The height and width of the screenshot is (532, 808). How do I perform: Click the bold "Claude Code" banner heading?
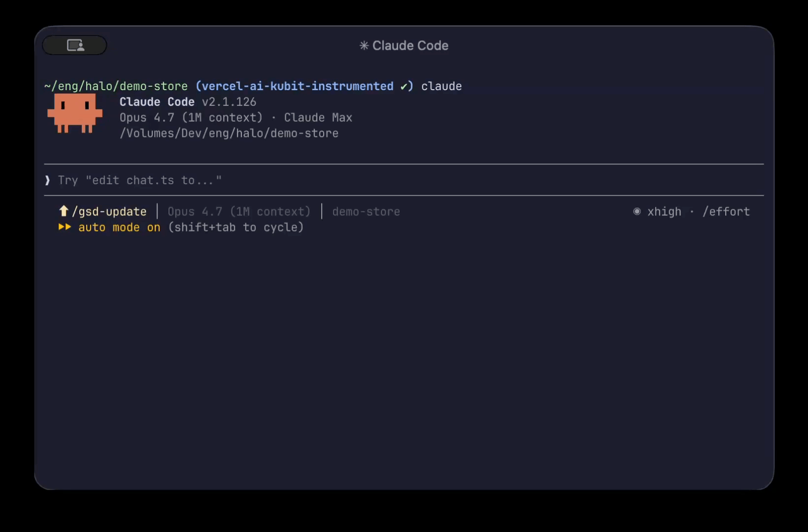click(x=157, y=102)
